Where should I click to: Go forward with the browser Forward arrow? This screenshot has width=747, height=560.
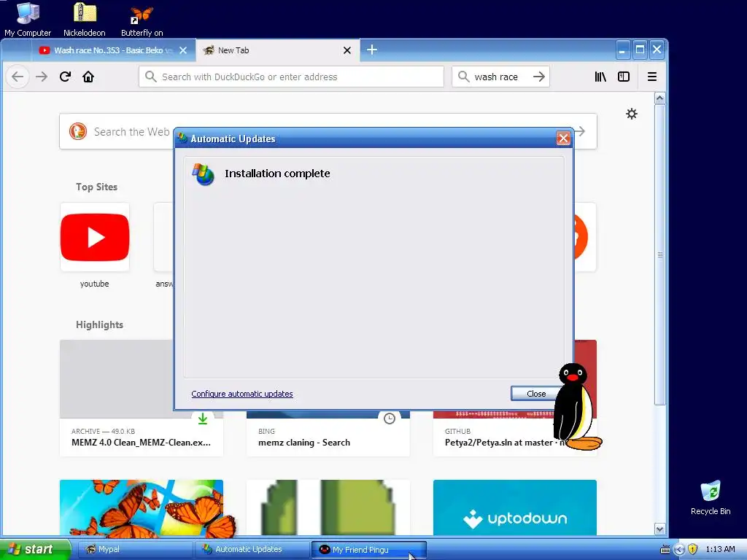[42, 77]
